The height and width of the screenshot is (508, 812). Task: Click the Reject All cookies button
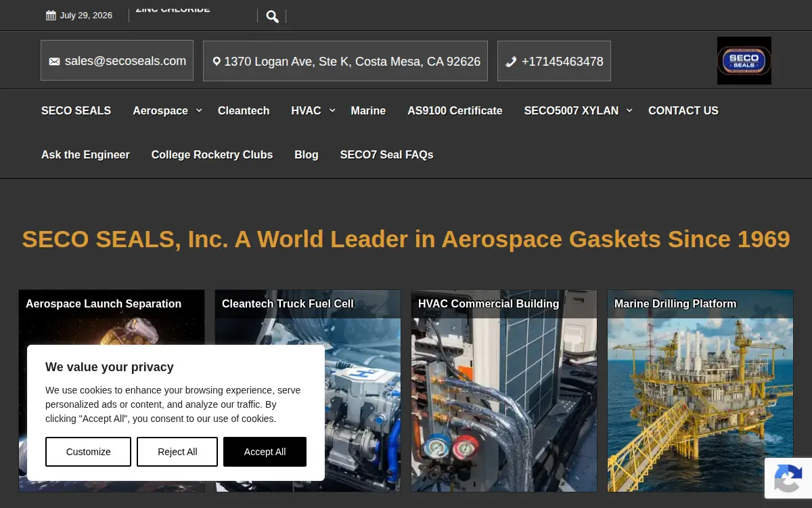177,452
